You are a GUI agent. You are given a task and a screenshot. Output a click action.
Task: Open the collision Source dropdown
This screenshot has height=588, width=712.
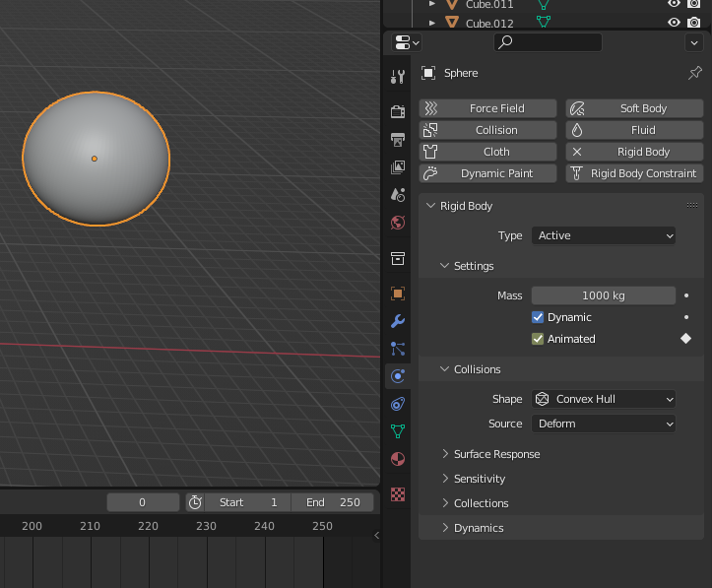point(603,424)
